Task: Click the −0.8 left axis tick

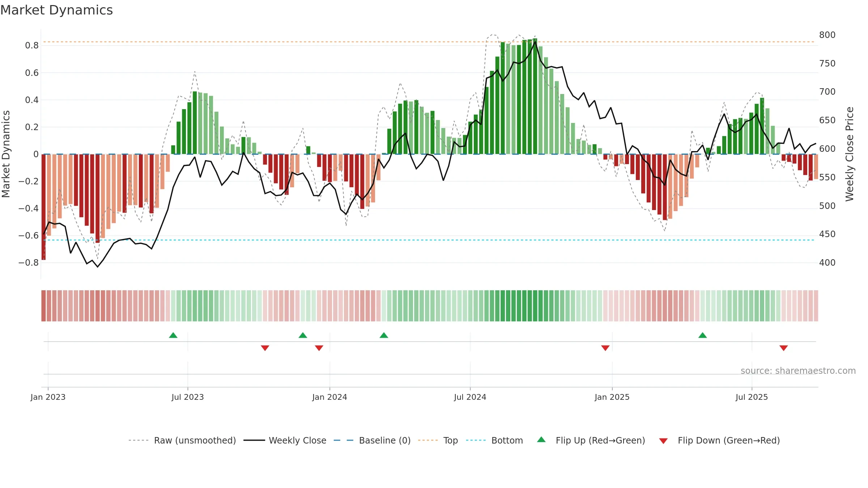Action: pyautogui.click(x=29, y=263)
